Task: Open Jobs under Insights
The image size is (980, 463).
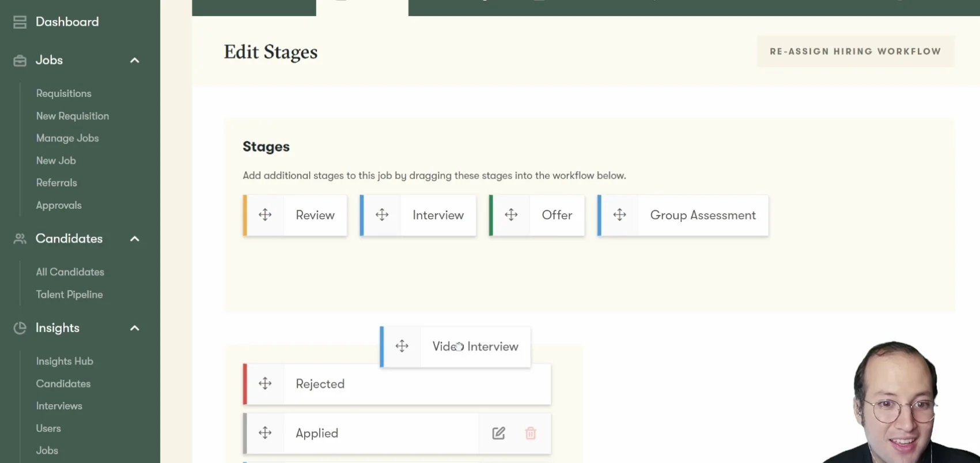Action: (47, 450)
